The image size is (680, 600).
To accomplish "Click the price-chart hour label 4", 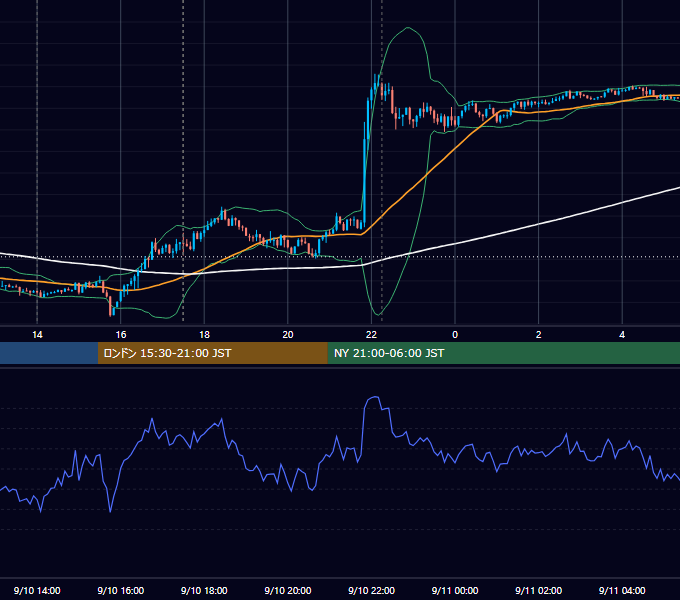I will [x=622, y=335].
